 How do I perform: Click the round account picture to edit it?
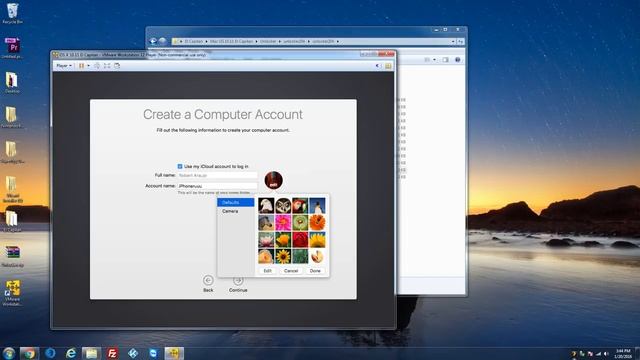tap(273, 180)
